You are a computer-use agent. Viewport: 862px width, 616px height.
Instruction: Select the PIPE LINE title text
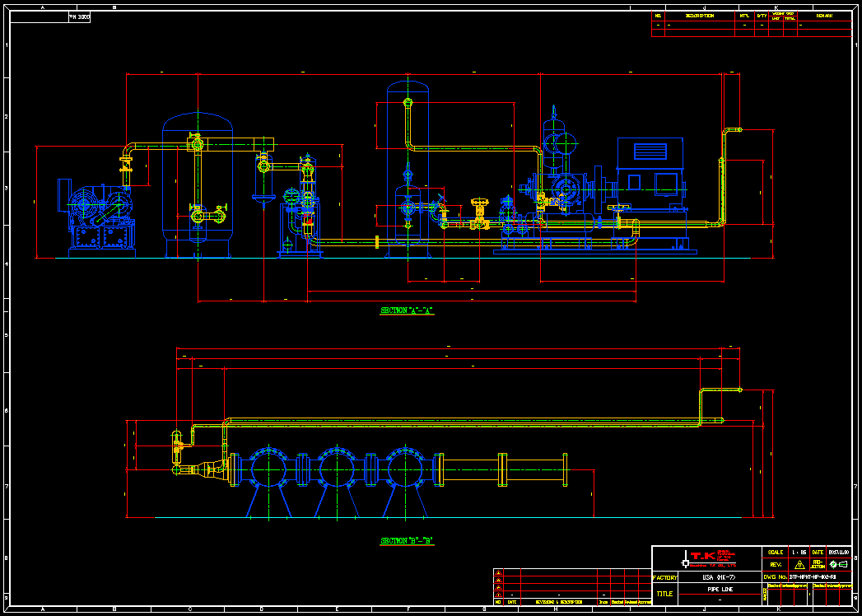pos(719,590)
